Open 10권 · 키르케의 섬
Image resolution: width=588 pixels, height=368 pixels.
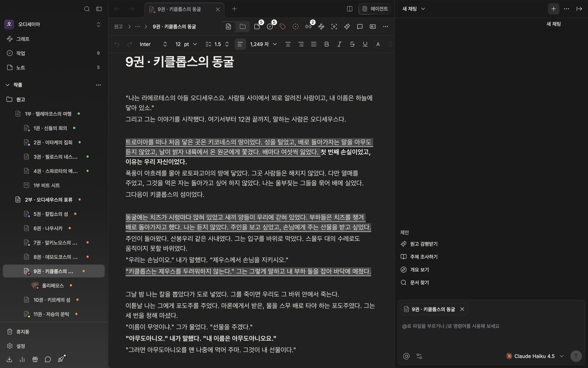click(54, 300)
